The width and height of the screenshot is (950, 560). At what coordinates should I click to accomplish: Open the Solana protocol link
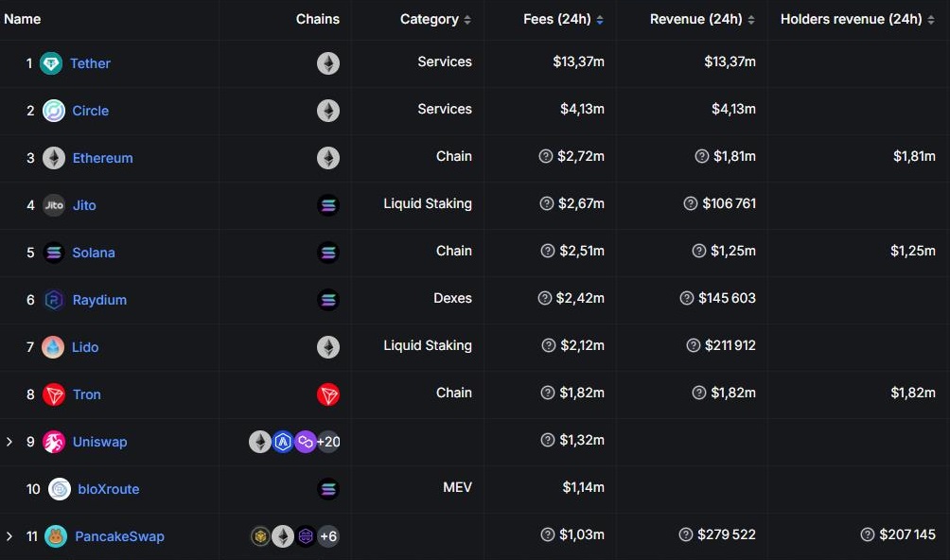click(x=94, y=253)
